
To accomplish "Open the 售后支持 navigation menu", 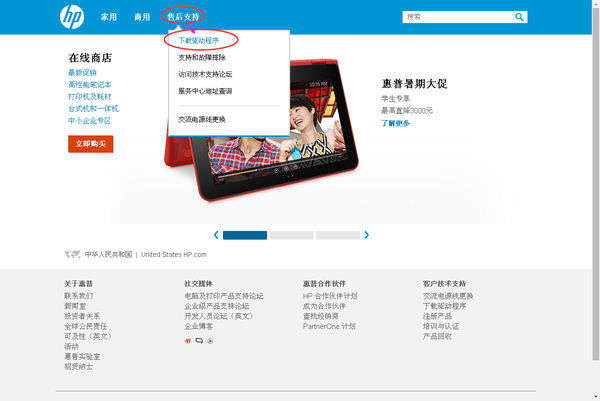I will [183, 17].
